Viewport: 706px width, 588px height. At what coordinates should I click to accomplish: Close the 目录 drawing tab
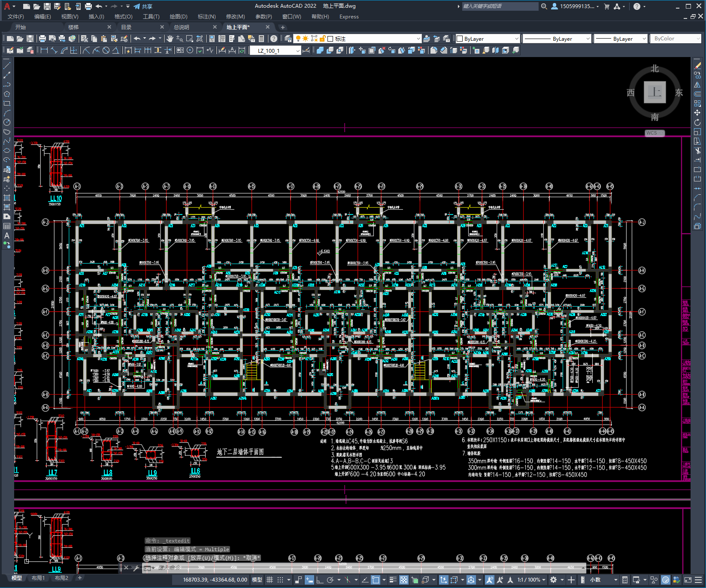click(162, 27)
